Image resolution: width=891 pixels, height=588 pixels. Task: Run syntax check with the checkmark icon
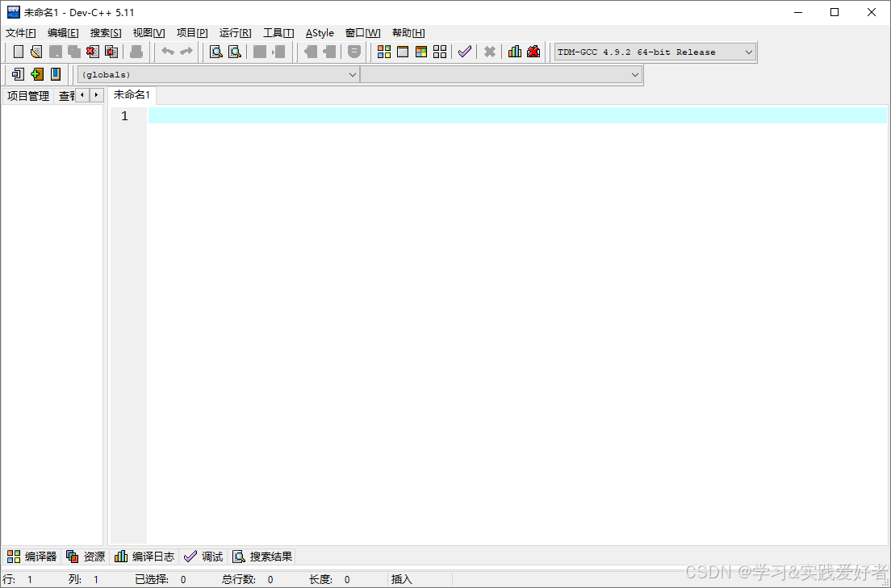click(465, 52)
